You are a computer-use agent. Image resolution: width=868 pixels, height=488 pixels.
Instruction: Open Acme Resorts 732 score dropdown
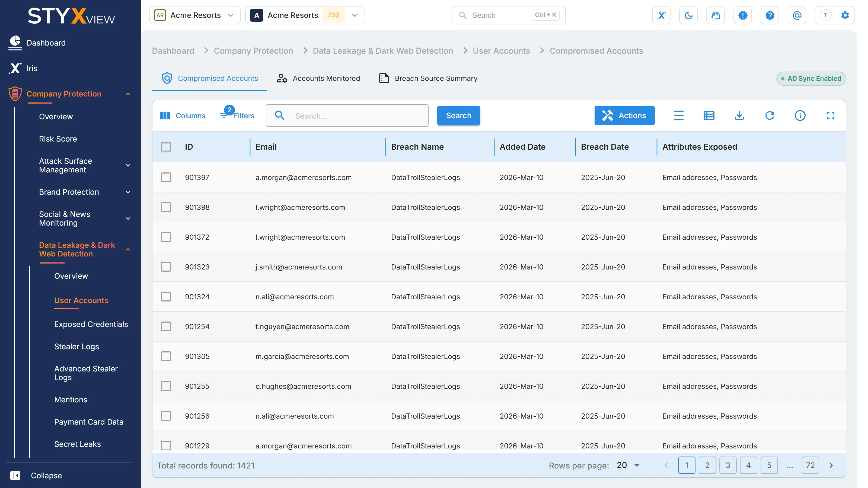click(305, 15)
